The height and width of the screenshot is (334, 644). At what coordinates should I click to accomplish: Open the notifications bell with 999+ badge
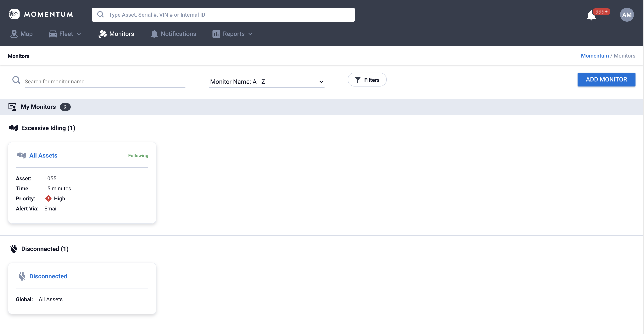[591, 15]
